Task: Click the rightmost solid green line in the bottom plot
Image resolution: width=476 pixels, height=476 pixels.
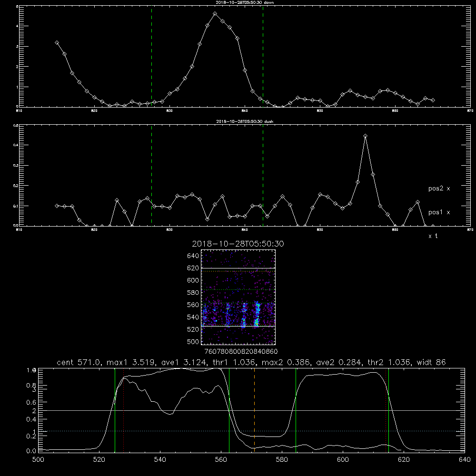Action: click(x=388, y=410)
